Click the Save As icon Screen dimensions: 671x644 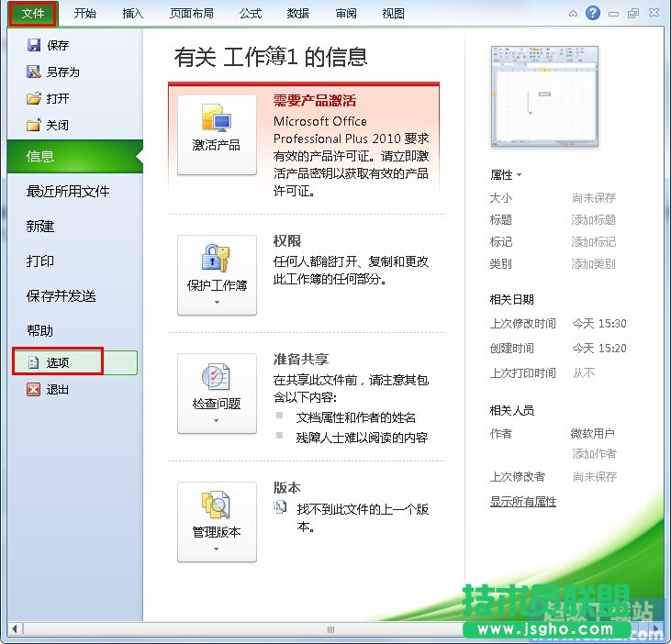coord(33,72)
